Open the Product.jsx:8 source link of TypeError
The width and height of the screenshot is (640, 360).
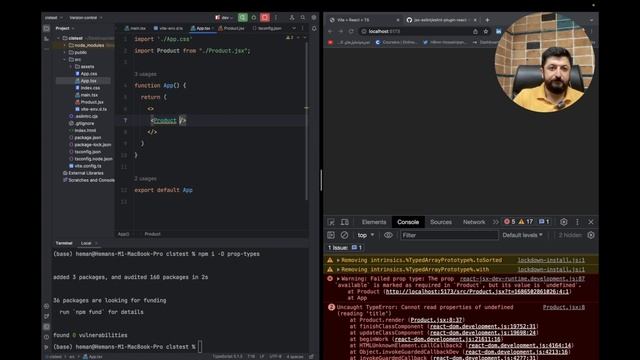point(564,307)
